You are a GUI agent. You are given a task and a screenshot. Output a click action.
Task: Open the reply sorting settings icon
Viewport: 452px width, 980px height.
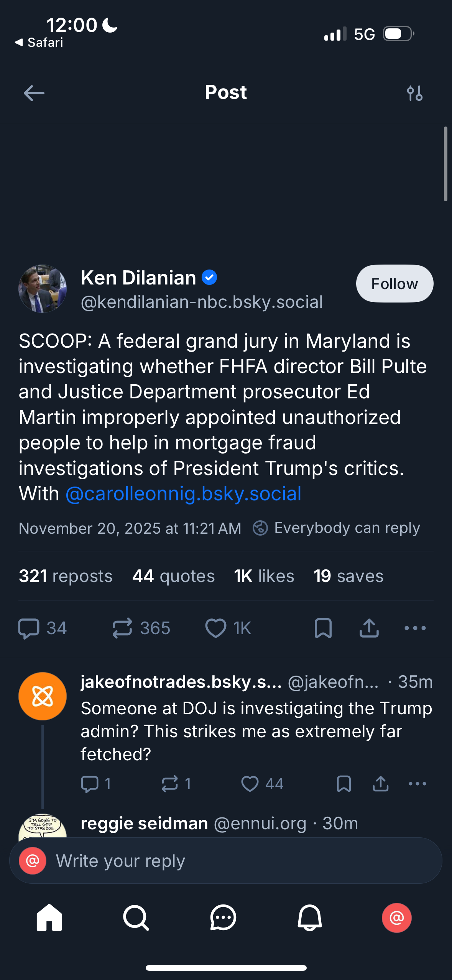(414, 93)
